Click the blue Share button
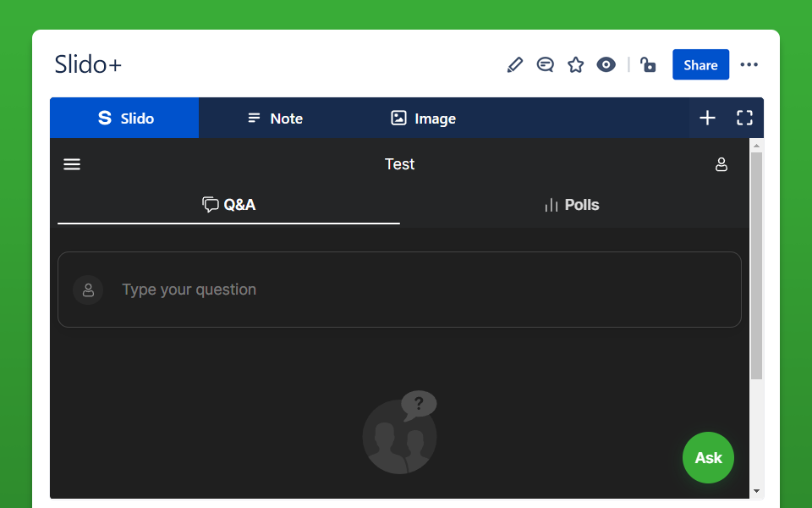Image resolution: width=812 pixels, height=508 pixels. tap(700, 65)
